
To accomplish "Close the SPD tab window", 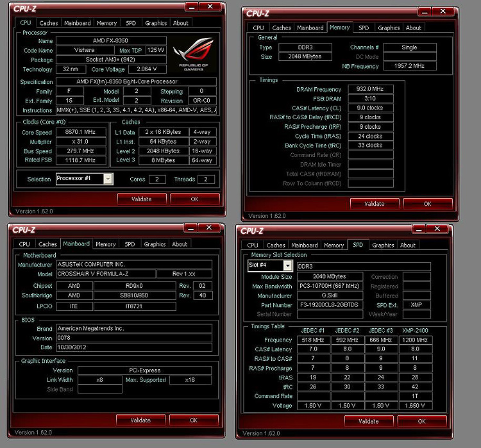I will click(437, 229).
